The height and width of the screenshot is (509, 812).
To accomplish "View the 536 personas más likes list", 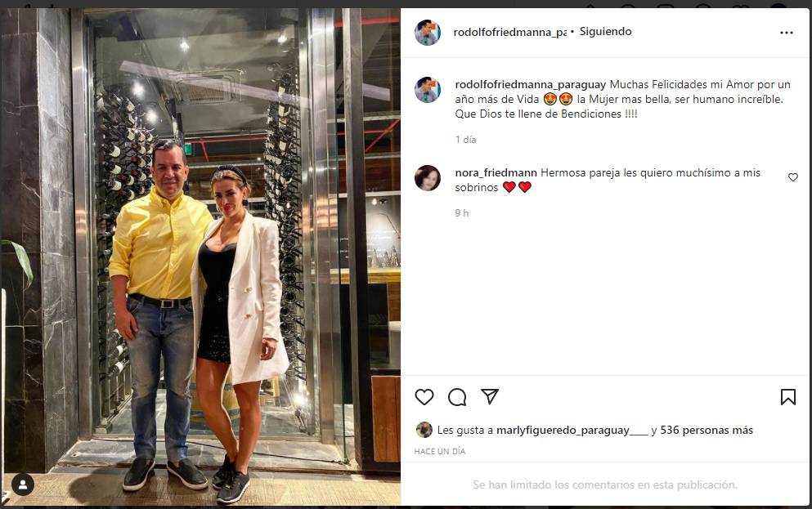I will coord(707,430).
